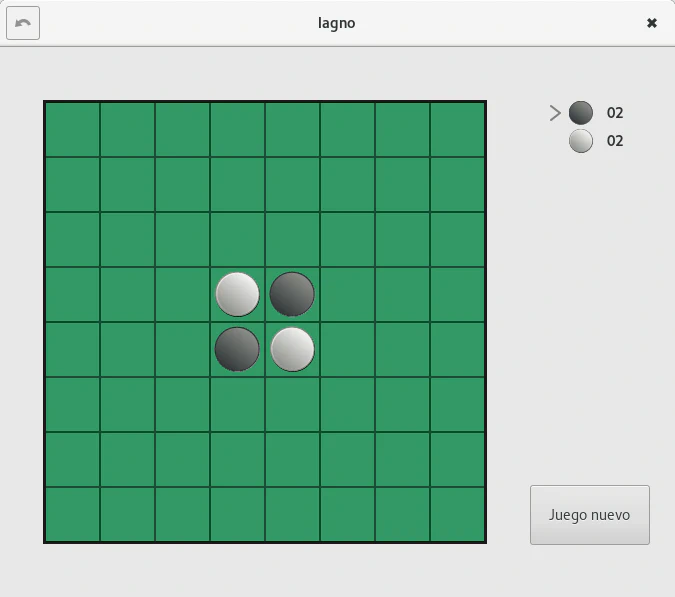Place disc directly left of upper white piece

coord(182,294)
